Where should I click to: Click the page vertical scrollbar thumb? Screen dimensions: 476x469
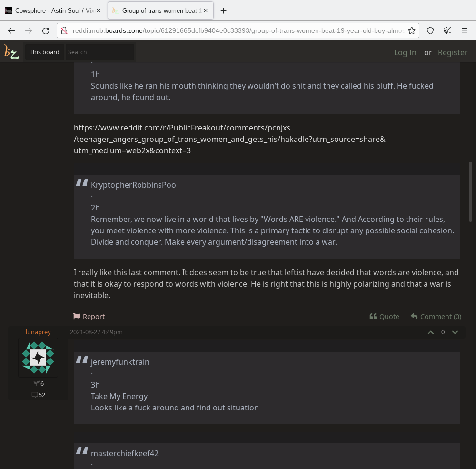point(471,192)
